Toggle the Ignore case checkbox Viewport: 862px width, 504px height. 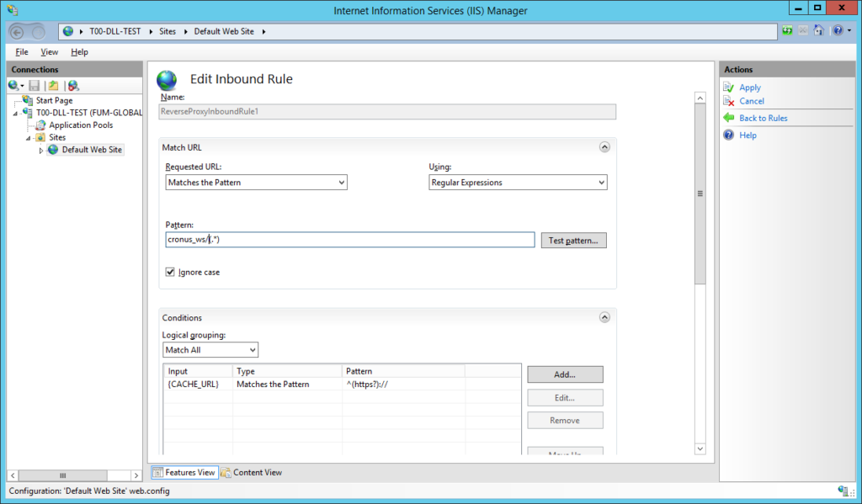170,272
